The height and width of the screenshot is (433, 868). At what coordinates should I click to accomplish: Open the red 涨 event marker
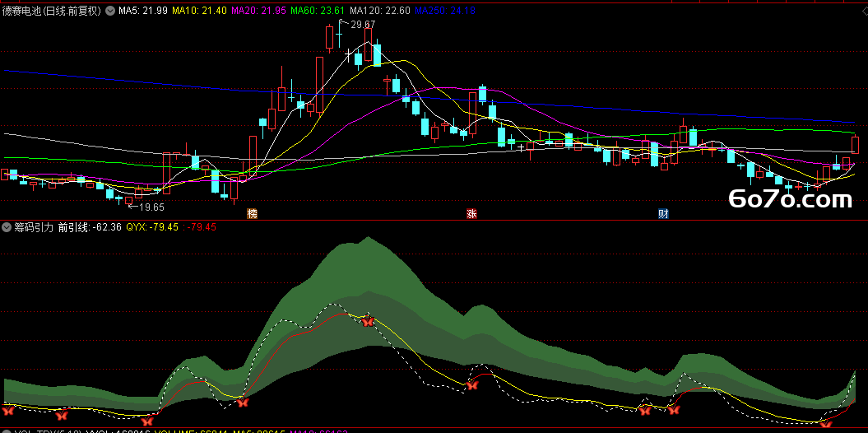point(471,214)
